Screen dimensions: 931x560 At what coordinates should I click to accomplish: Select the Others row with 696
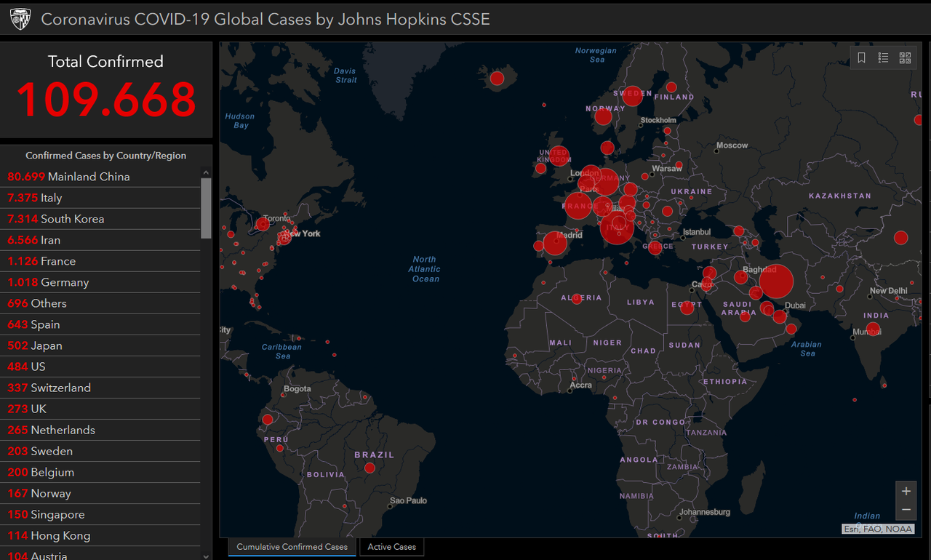tap(100, 303)
